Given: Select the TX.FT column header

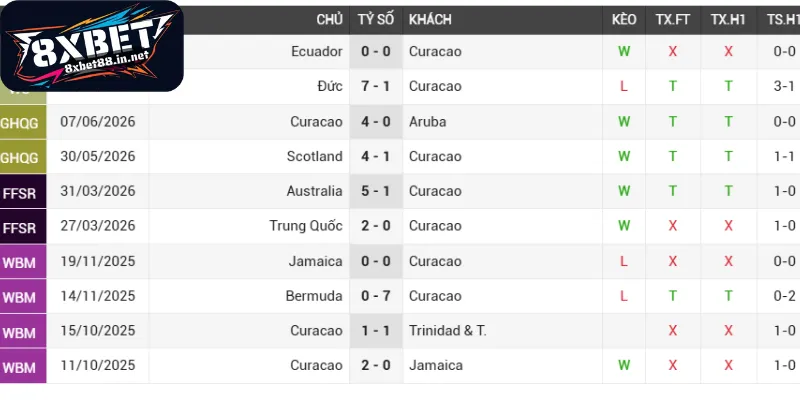Looking at the screenshot, I should (x=673, y=20).
